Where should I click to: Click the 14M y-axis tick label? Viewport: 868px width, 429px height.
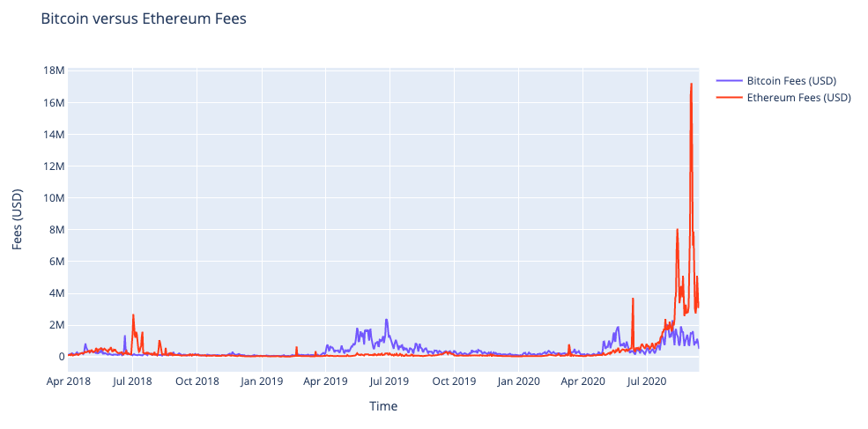(53, 135)
